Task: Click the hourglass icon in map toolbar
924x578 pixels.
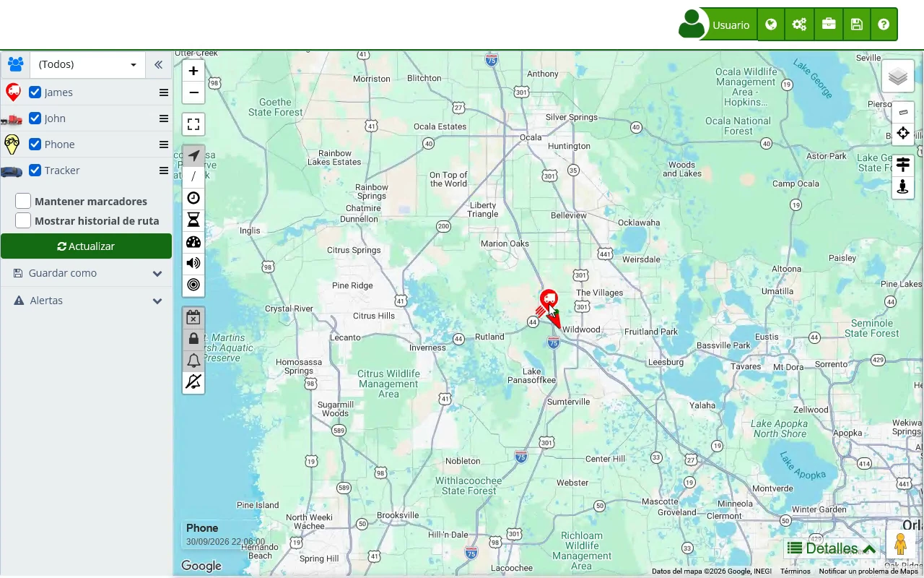Action: (x=193, y=220)
